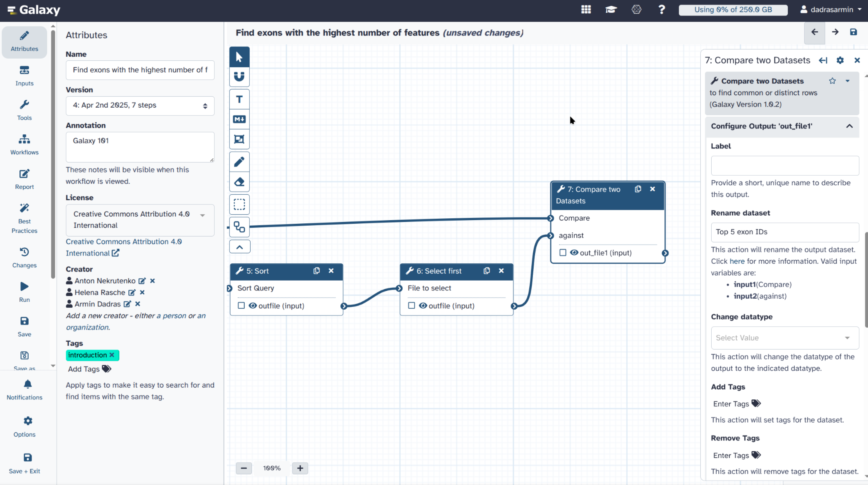Click the Rename dataset input field

click(x=785, y=232)
